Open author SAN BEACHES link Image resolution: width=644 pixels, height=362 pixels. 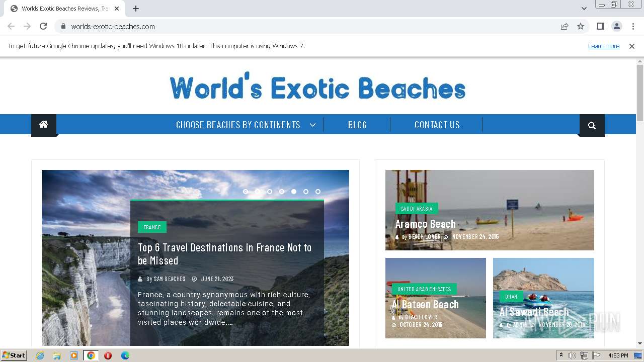(x=170, y=279)
